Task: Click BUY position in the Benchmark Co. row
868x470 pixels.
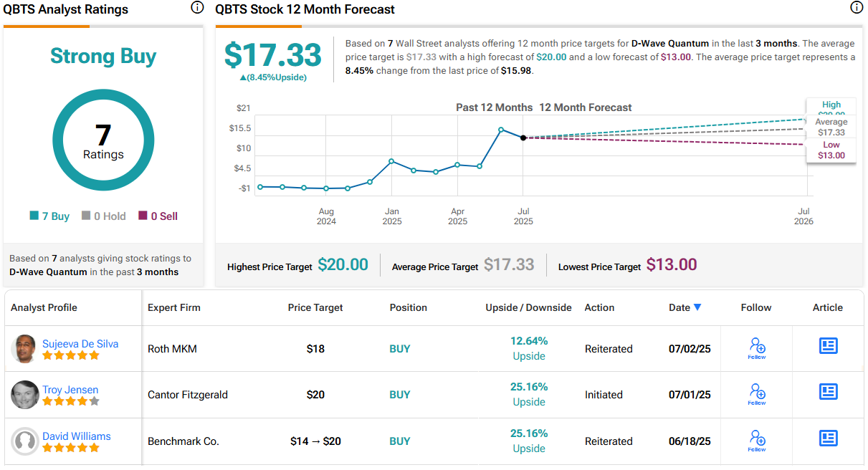Action: [x=400, y=441]
